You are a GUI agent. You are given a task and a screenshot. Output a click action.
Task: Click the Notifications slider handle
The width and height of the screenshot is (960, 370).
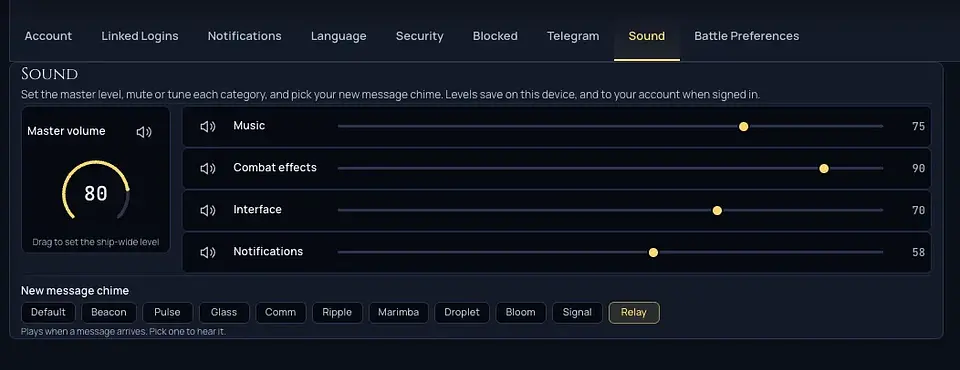(x=653, y=252)
